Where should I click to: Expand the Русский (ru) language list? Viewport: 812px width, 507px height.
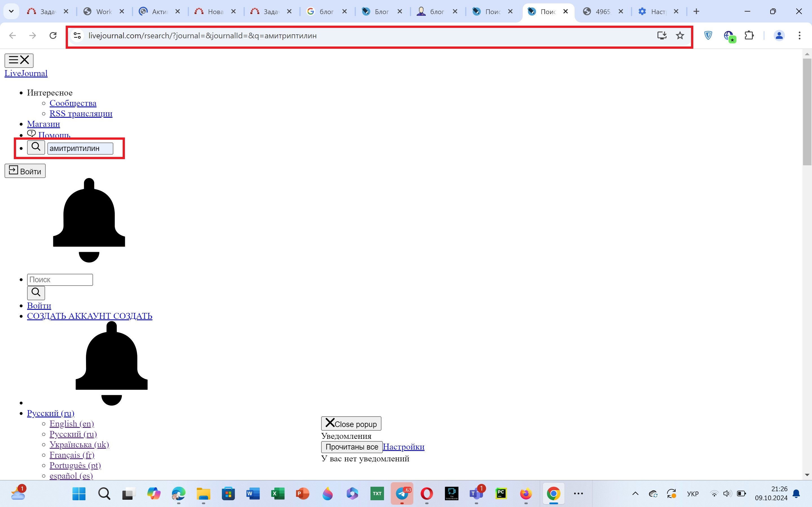coord(51,413)
